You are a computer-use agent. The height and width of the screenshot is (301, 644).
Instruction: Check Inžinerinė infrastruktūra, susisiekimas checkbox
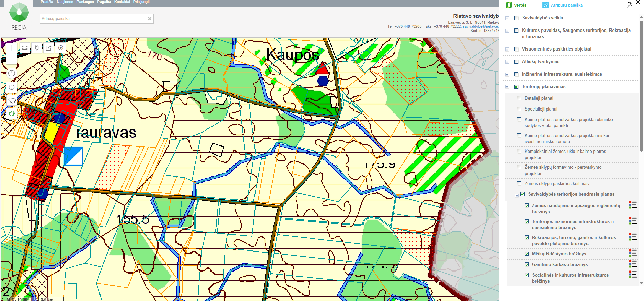516,74
